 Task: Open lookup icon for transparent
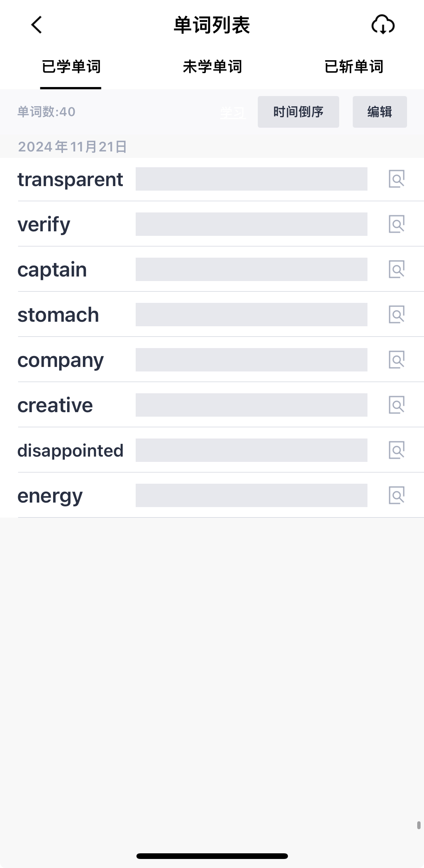pos(396,179)
